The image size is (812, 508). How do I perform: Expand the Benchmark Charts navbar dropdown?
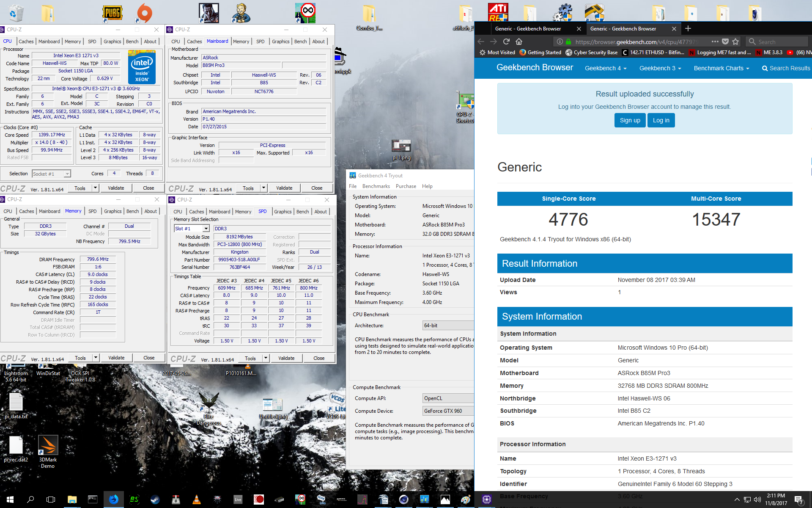[721, 68]
